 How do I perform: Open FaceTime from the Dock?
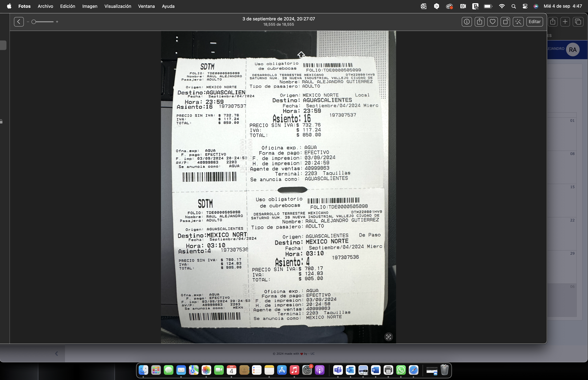(219, 370)
